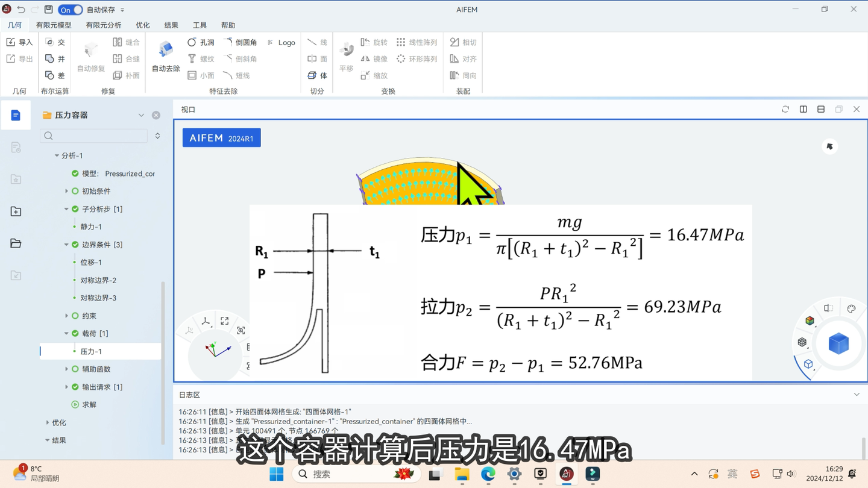Expand the 初始条件 node

coord(66,191)
